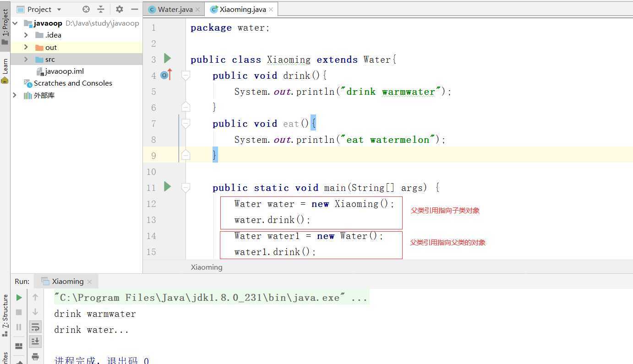This screenshot has width=633, height=364.
Task: Click 'water.drink();' on line 13
Action: pyautogui.click(x=273, y=220)
